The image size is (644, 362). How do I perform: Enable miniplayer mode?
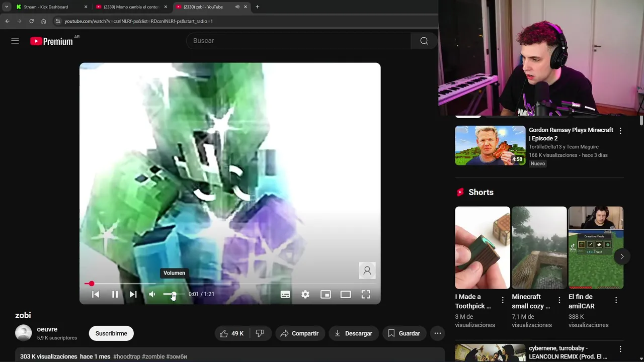[x=326, y=295]
